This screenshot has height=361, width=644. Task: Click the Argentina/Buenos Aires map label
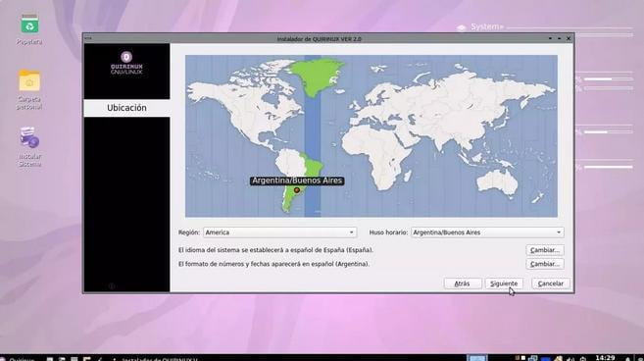297,180
